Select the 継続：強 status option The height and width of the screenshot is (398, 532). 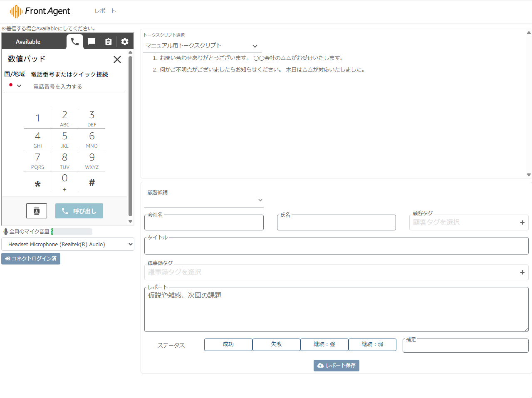pos(324,344)
